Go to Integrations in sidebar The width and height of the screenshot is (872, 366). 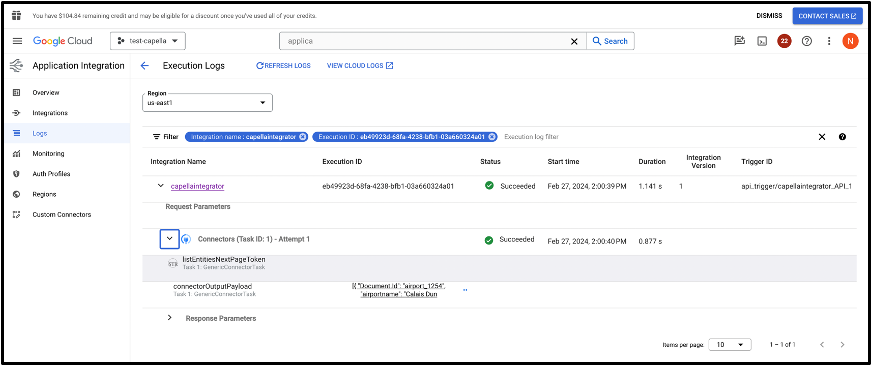click(x=50, y=113)
